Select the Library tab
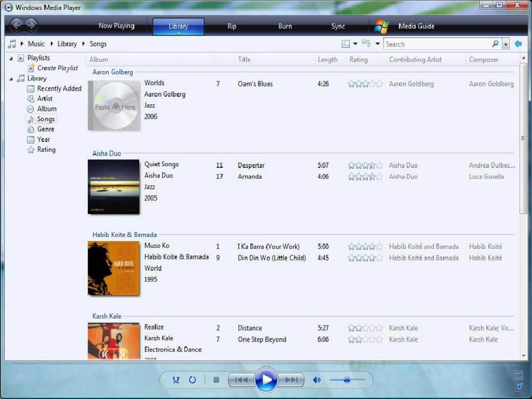The width and height of the screenshot is (532, 399). [x=178, y=26]
